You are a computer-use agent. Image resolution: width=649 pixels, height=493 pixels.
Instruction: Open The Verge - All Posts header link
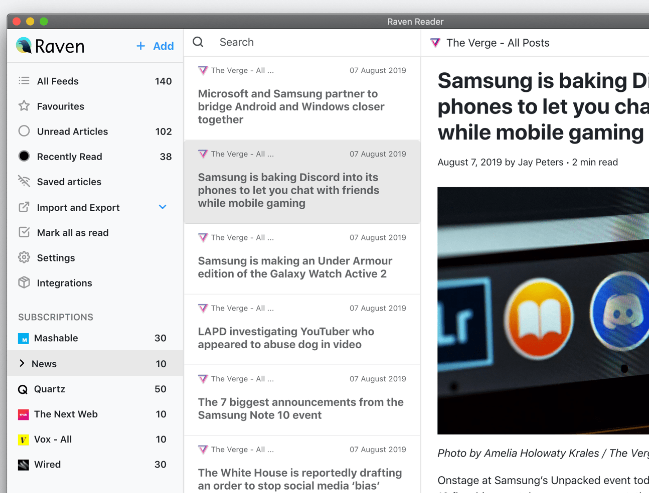click(x=498, y=43)
